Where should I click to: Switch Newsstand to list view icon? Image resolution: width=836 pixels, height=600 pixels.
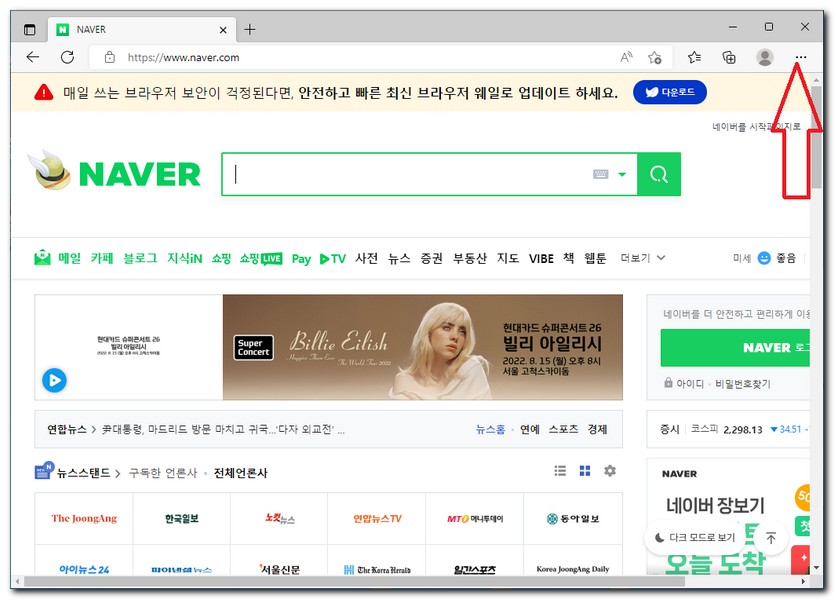(560, 470)
